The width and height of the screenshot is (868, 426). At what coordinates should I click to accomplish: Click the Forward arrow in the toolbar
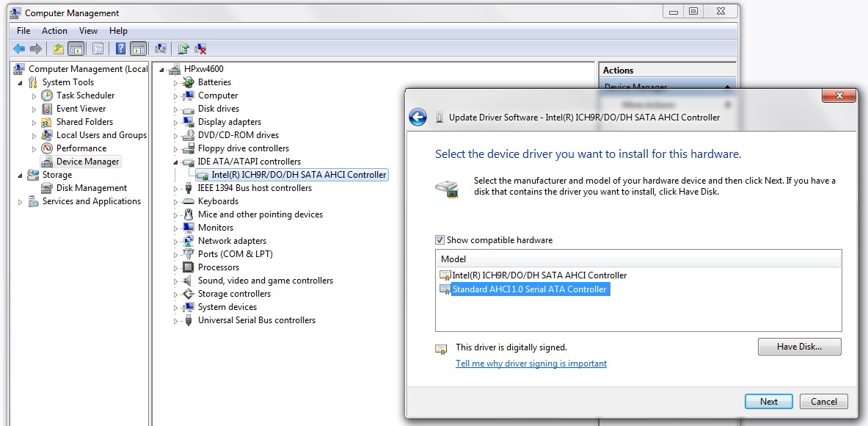coord(36,48)
